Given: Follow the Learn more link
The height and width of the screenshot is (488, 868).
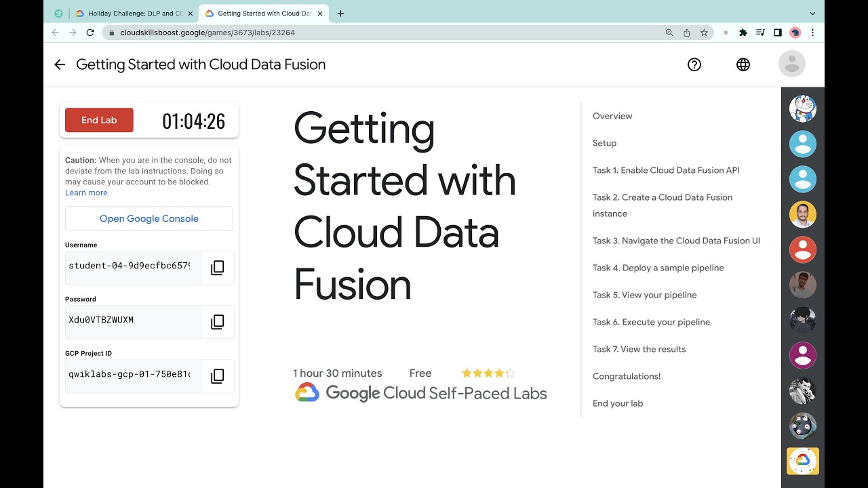Looking at the screenshot, I should pyautogui.click(x=87, y=192).
